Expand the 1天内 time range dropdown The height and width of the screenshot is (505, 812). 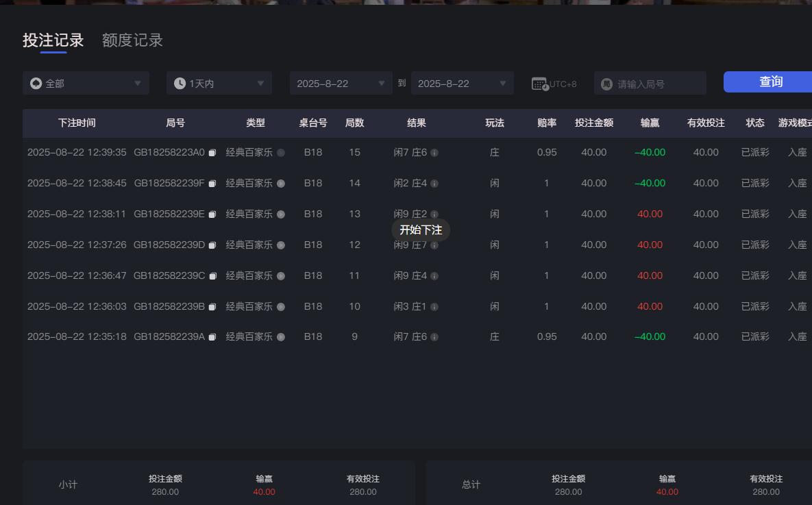point(219,82)
